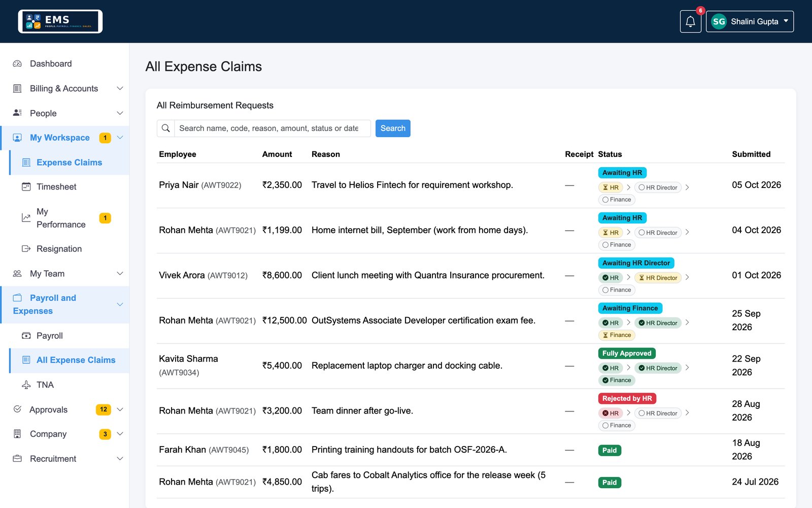
Task: Click the Awaiting Finance status badge
Action: 630,308
